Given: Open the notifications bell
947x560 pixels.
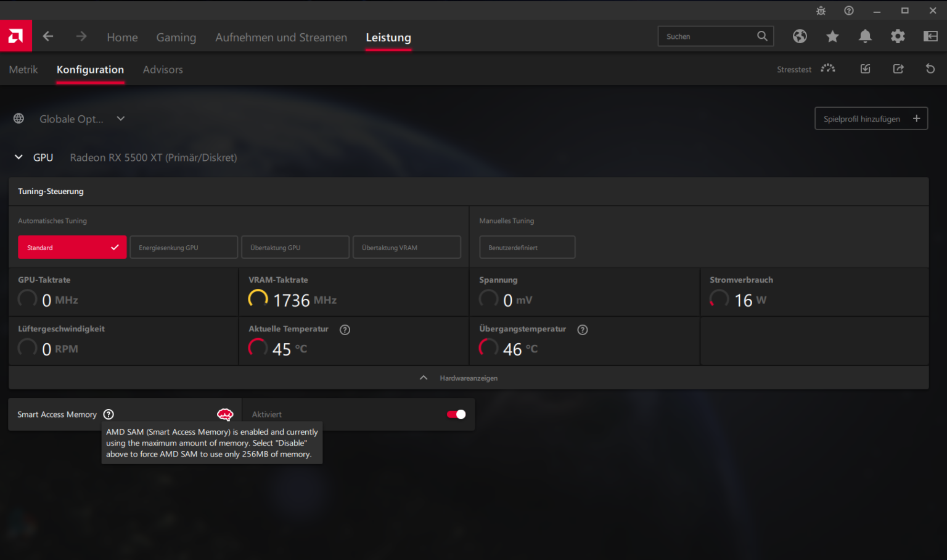Looking at the screenshot, I should click(865, 36).
